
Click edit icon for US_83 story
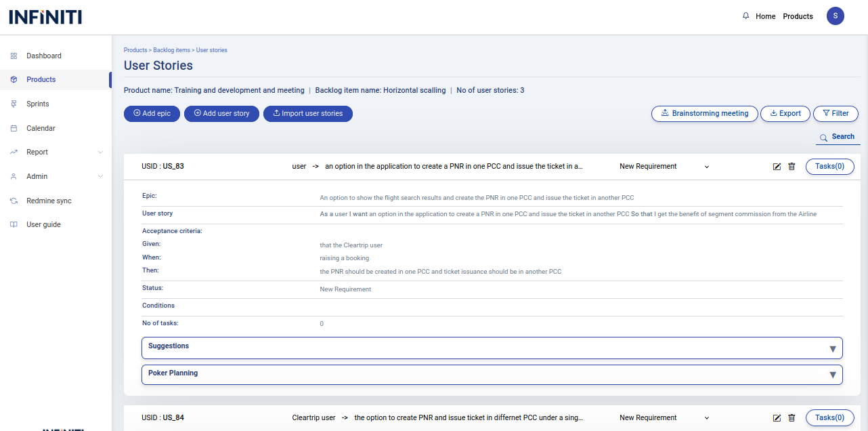point(777,167)
